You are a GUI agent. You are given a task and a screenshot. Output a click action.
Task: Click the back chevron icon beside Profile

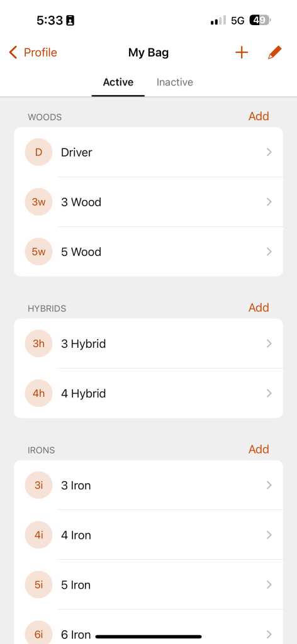(13, 53)
